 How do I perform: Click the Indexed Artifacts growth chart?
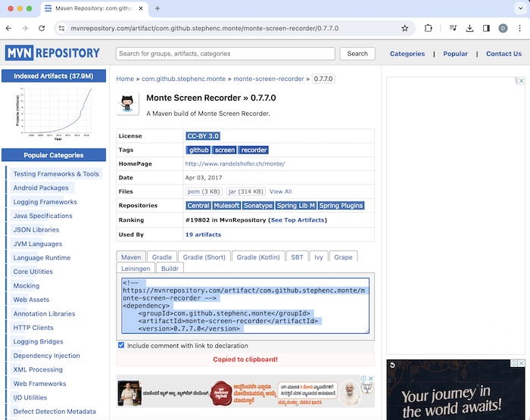(x=54, y=113)
